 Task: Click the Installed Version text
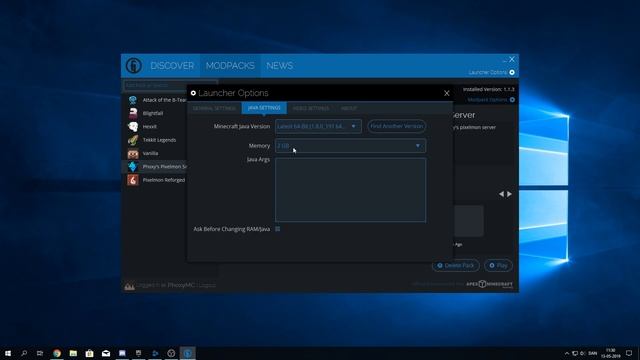[x=489, y=89]
